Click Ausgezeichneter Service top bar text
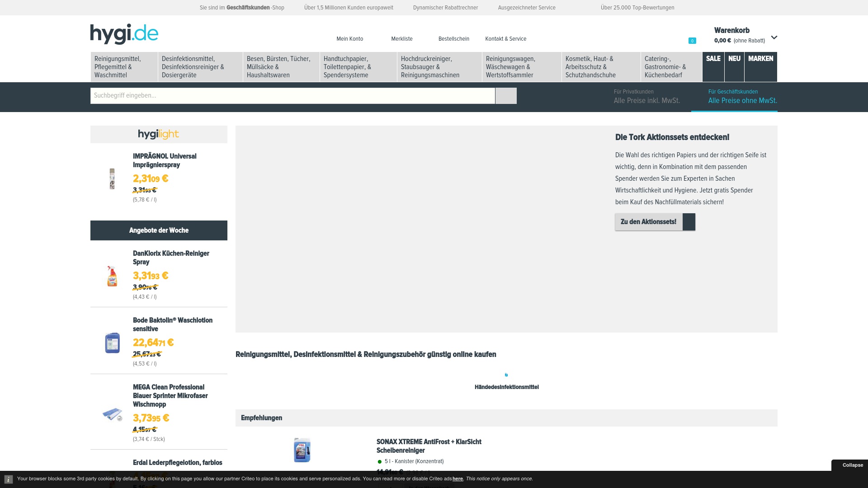 click(527, 8)
